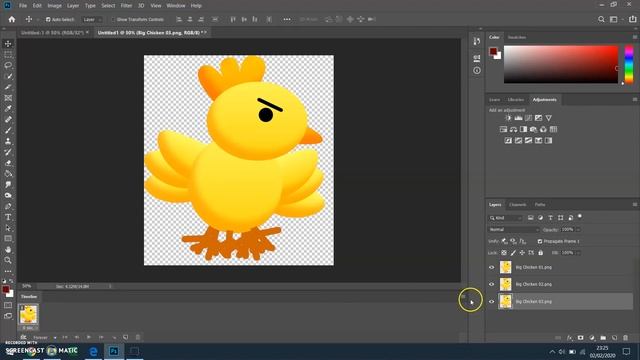Select the Lasso tool
The image size is (640, 360).
[x=8, y=65]
